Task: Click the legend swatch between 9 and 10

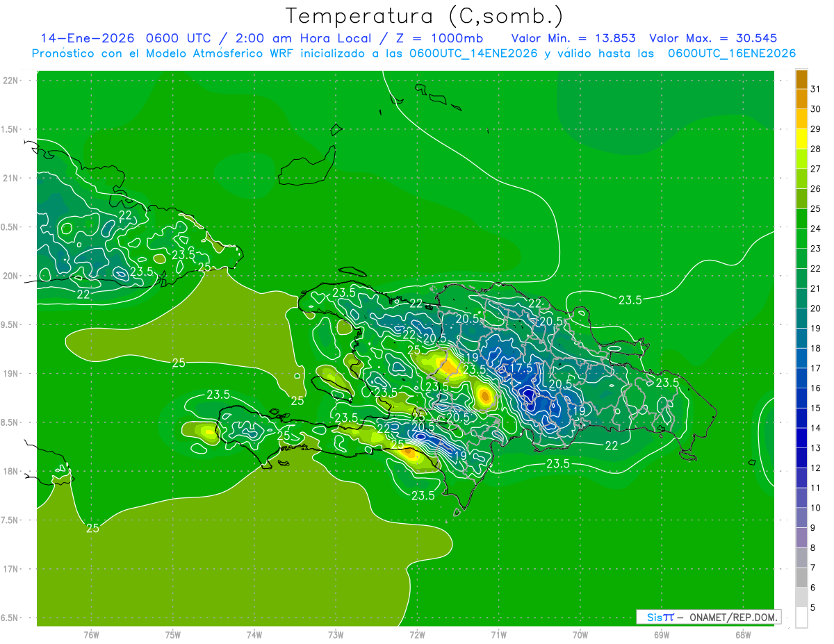Action: pyautogui.click(x=801, y=518)
